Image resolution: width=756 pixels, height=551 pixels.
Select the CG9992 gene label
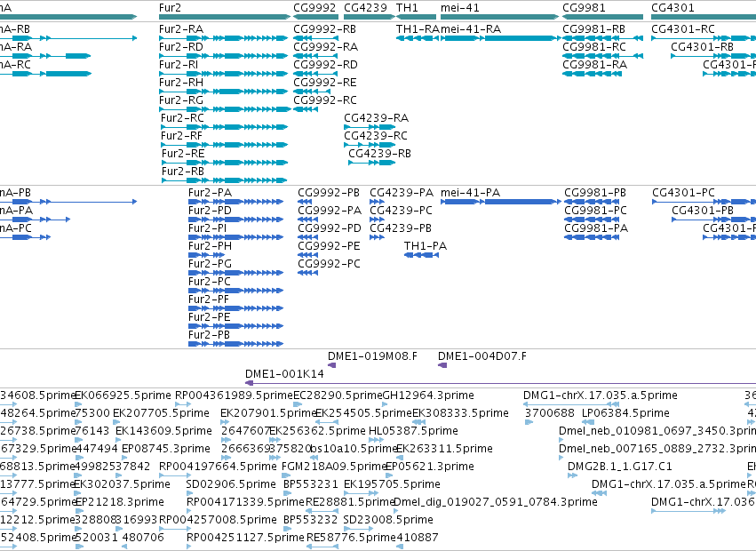(314, 8)
